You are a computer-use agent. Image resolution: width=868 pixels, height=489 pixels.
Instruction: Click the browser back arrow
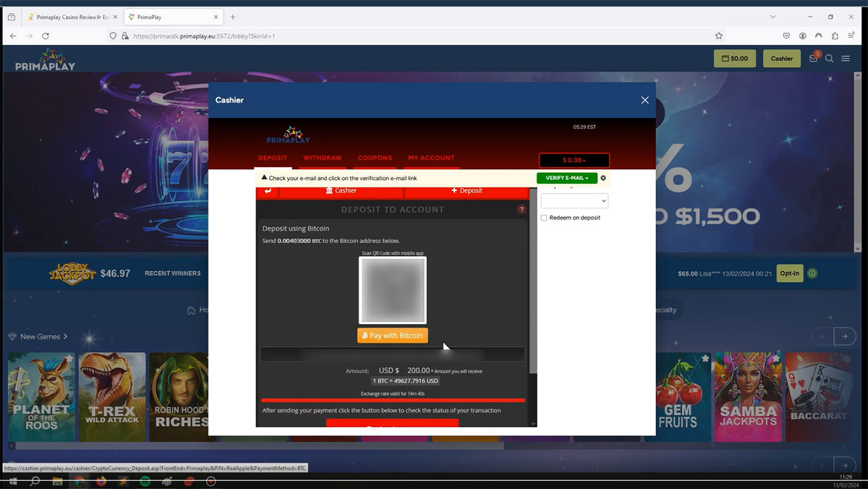pyautogui.click(x=13, y=35)
